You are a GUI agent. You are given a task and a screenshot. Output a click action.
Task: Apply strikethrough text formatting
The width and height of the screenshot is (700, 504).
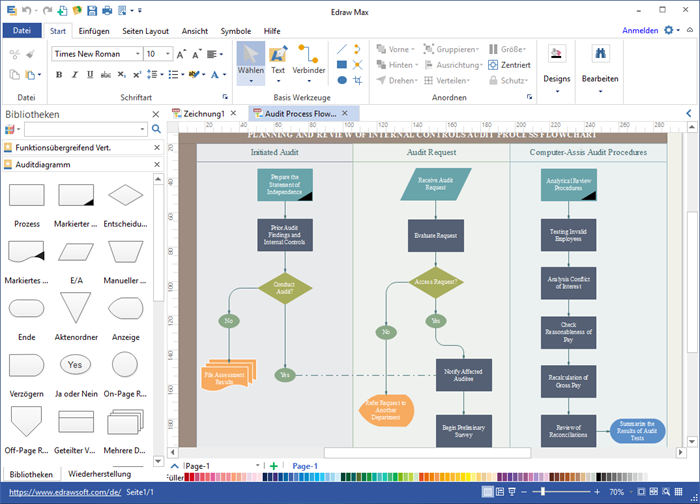pyautogui.click(x=106, y=75)
